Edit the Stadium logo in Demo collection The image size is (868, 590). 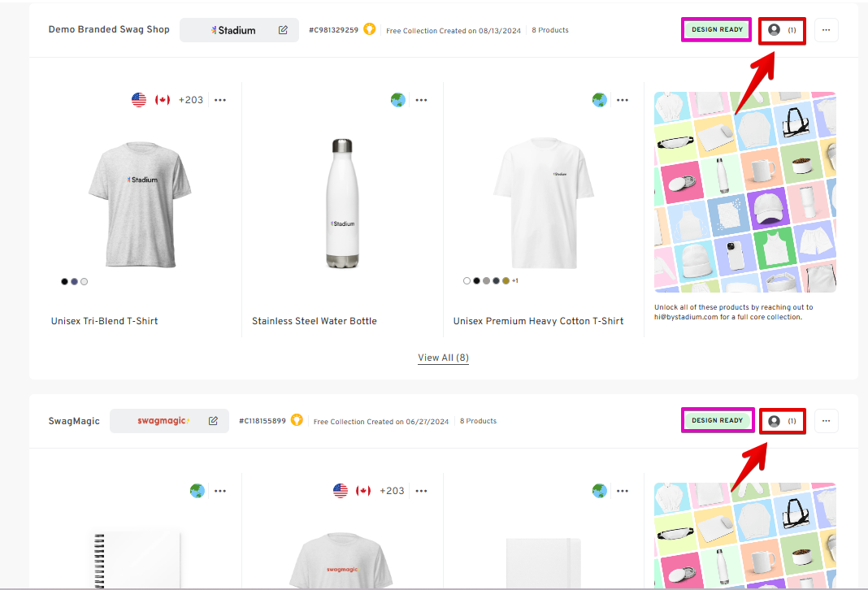click(x=283, y=30)
